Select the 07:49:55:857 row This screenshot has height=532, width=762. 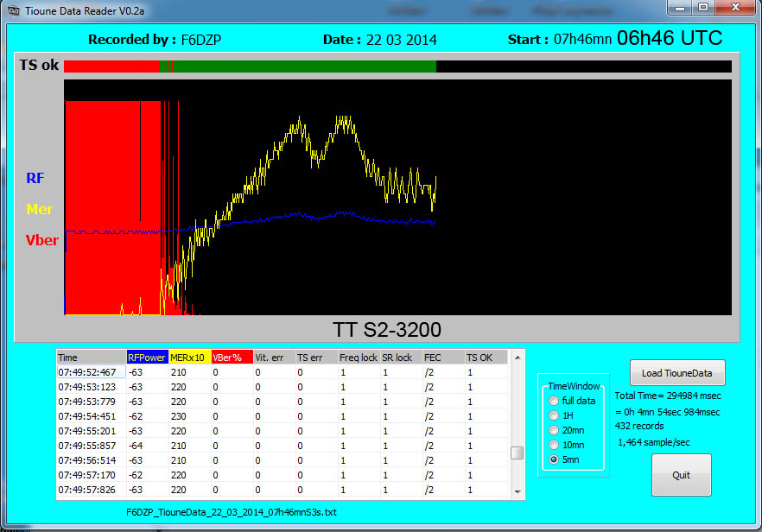point(282,445)
